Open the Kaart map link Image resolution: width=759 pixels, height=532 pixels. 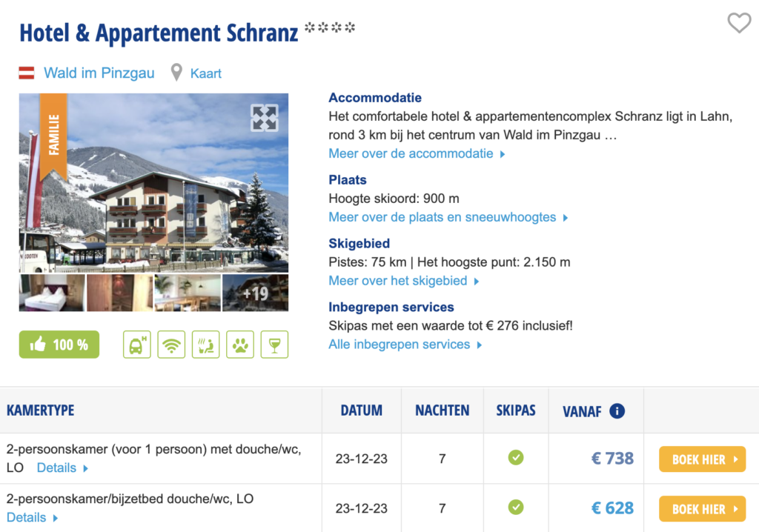tap(206, 73)
